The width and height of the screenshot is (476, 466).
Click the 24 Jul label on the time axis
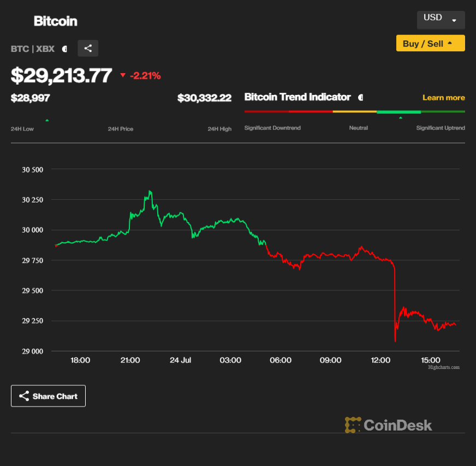(180, 360)
